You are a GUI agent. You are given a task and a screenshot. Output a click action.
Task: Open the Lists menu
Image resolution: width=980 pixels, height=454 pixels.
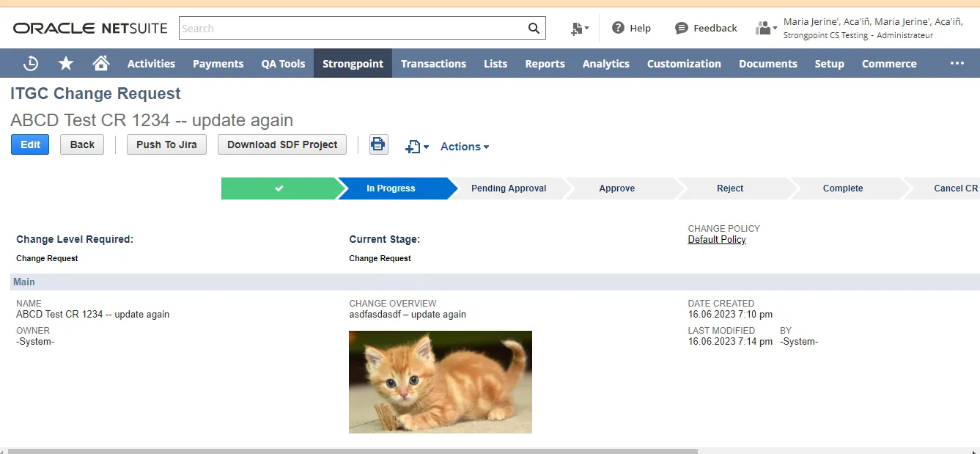(x=495, y=64)
